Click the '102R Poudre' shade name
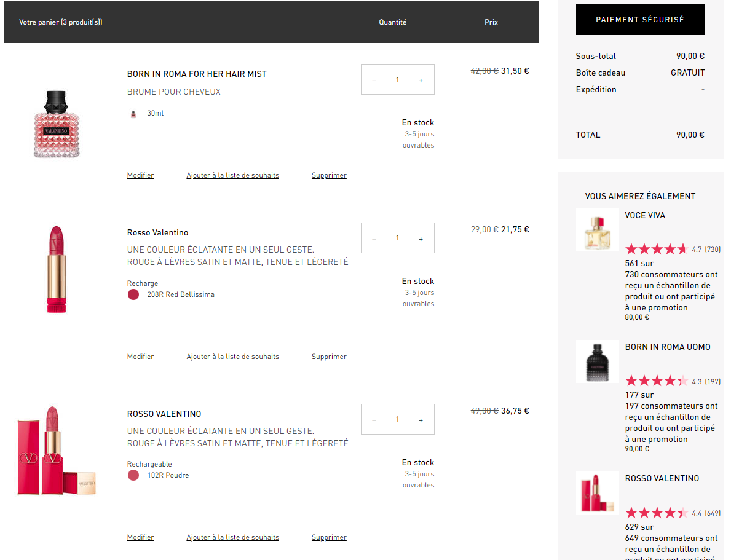Image resolution: width=731 pixels, height=560 pixels. (168, 475)
